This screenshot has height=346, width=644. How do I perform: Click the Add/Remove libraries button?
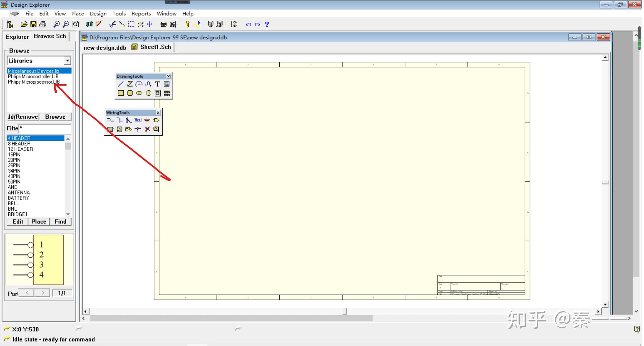(x=23, y=117)
